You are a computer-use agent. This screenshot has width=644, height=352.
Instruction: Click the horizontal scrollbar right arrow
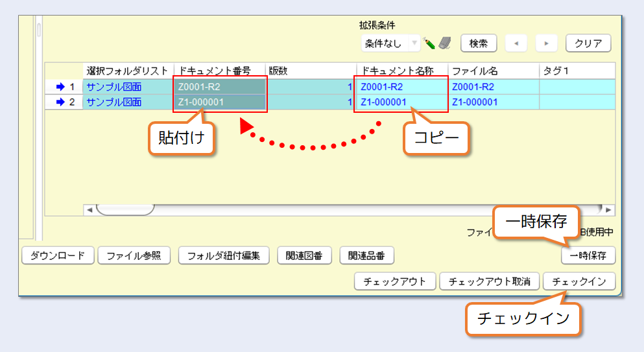608,209
